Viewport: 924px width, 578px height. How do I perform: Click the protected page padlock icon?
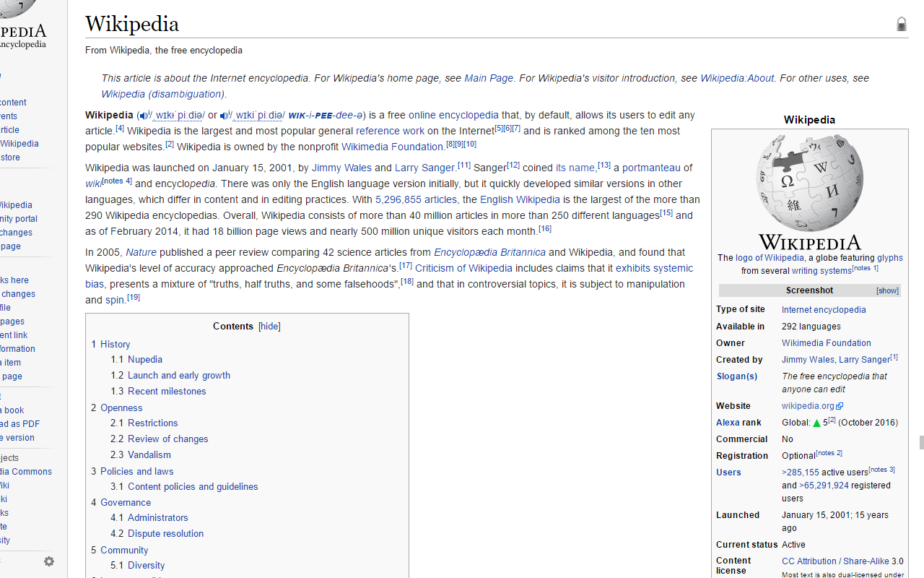pyautogui.click(x=902, y=25)
